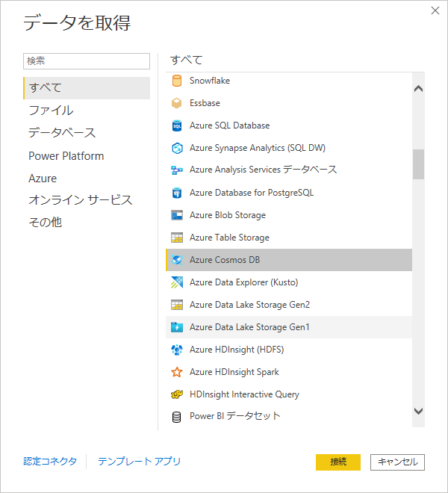Select Azure Analysis Services データベース label

point(263,170)
